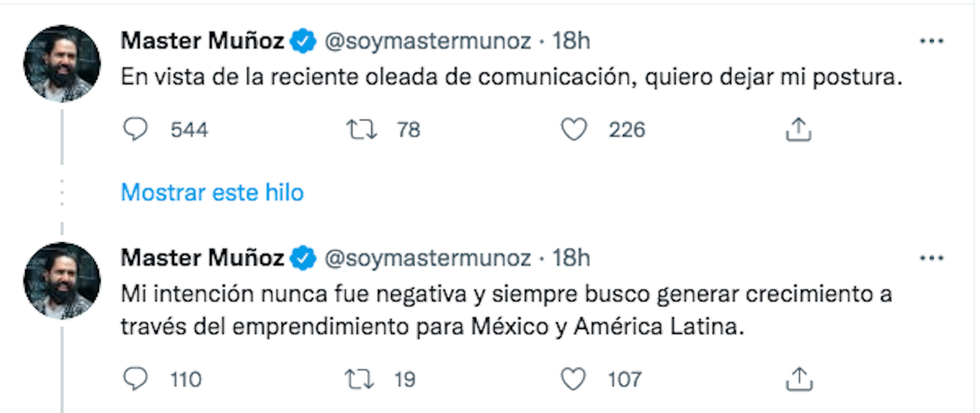Click the Master Muñoz name on first tweet

click(x=203, y=40)
